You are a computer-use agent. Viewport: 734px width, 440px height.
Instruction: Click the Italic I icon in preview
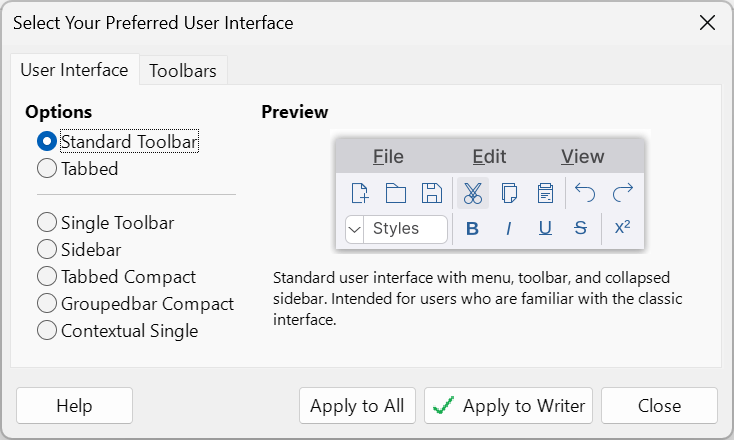point(508,228)
